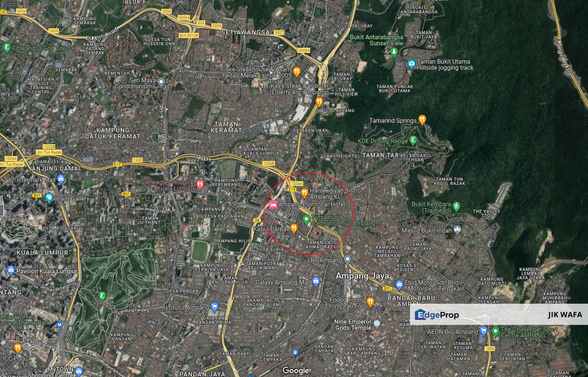Open the Bukit Kembara trailhead hiking icon
The height and width of the screenshot is (377, 588).
(x=456, y=206)
